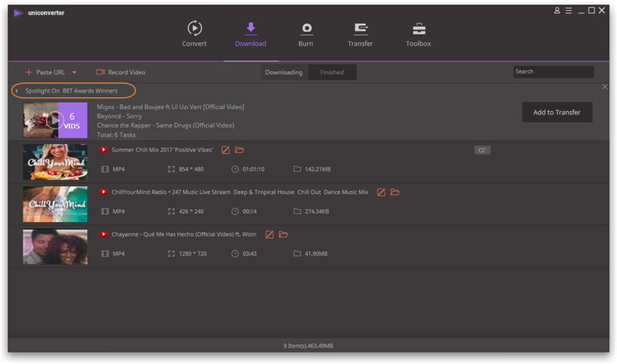617x364 pixels.
Task: Click the 'Chayanne - Qué Me Has Hecho' title
Action: tap(184, 235)
